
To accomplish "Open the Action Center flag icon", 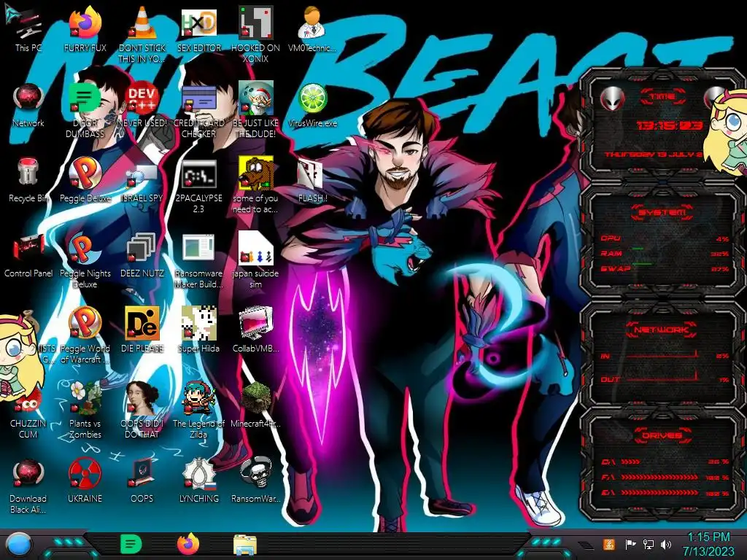I will pyautogui.click(x=631, y=544).
